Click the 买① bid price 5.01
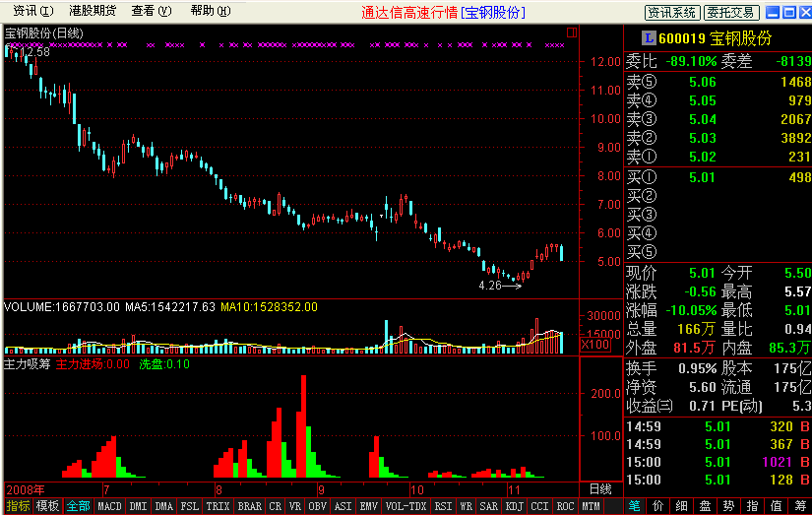The height and width of the screenshot is (515, 812). coord(702,177)
